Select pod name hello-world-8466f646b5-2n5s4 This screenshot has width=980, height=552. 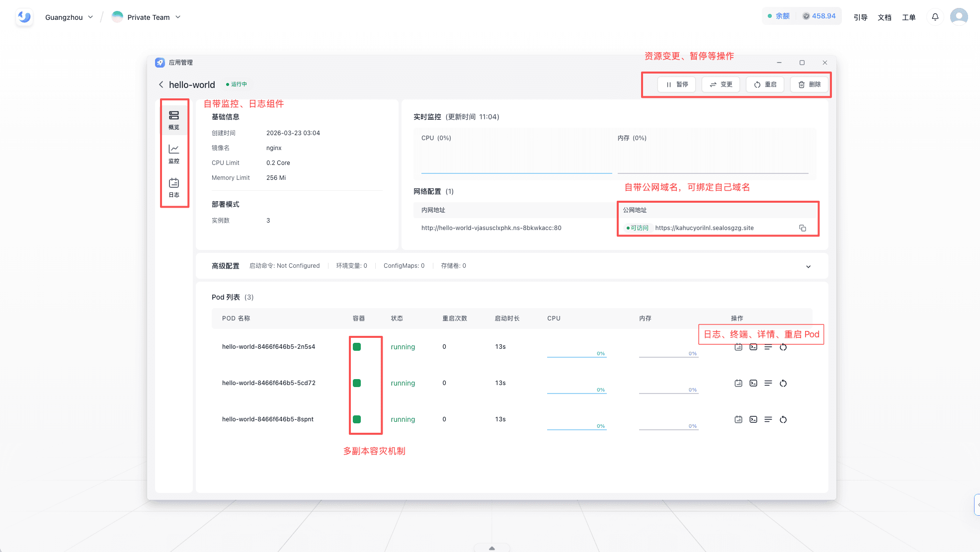[268, 347]
